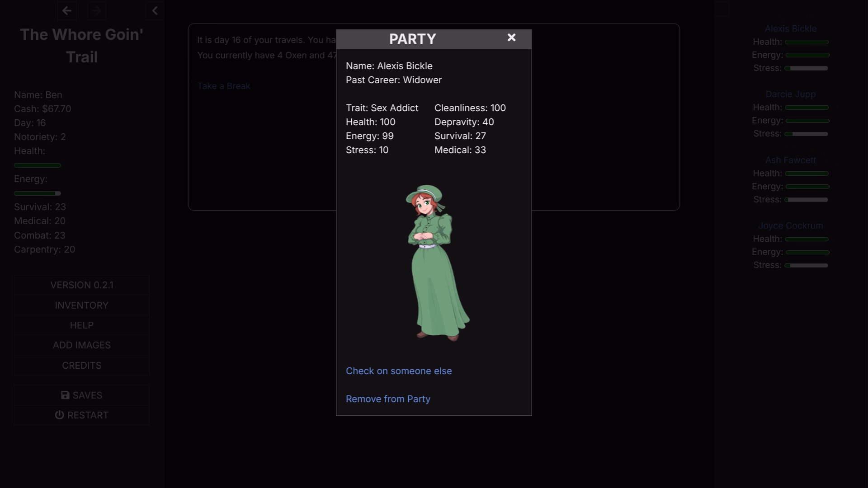Screen dimensions: 868x488
Task: Close the Party dialog with the X
Action: coord(511,38)
